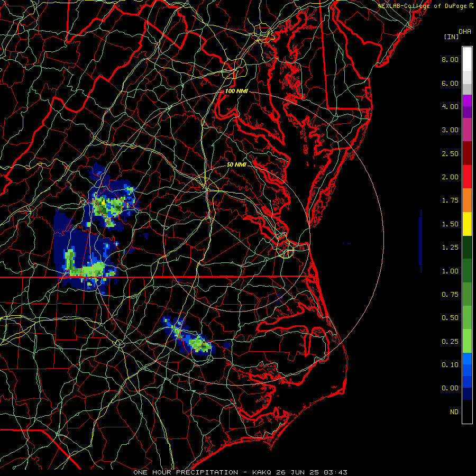
Task: Click the "50 NMI" range ring label
Action: 236,164
